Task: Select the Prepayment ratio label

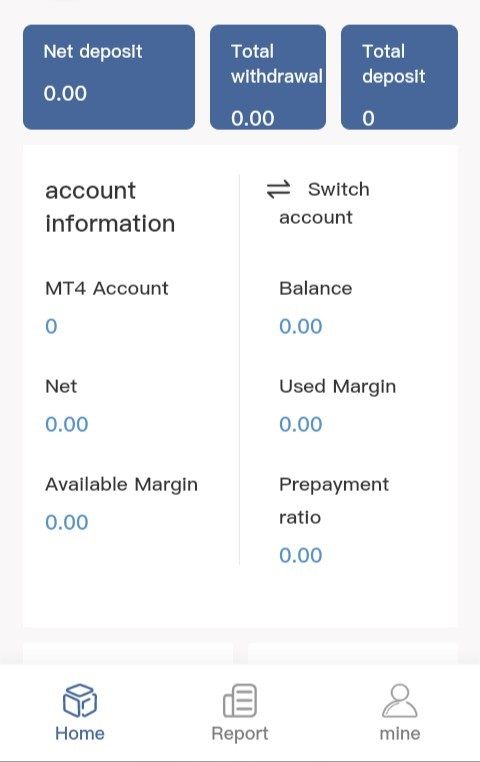Action: point(334,501)
